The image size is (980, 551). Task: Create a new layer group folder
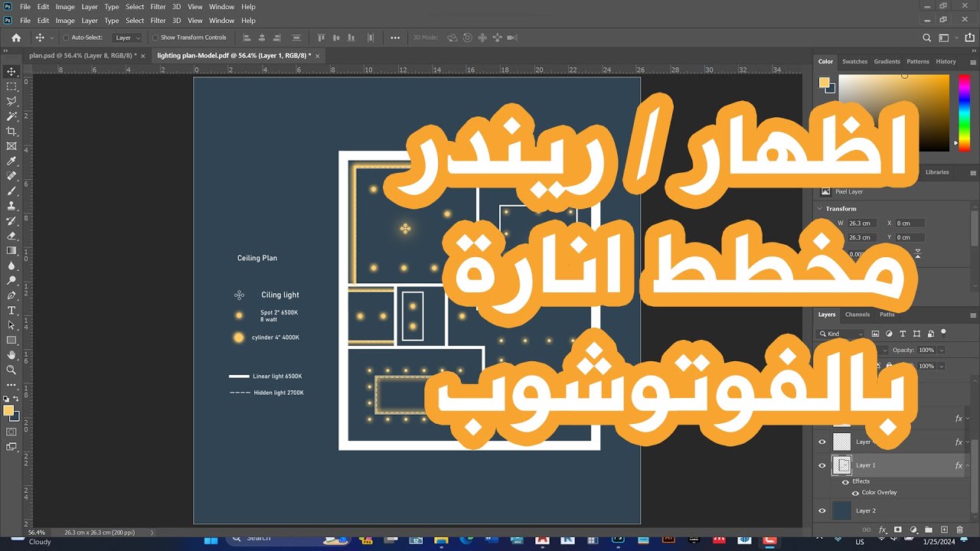pos(929,530)
